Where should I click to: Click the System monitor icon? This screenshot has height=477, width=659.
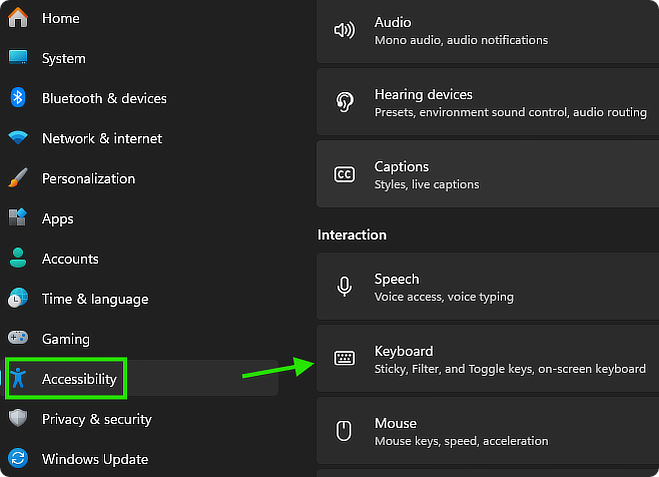point(18,58)
